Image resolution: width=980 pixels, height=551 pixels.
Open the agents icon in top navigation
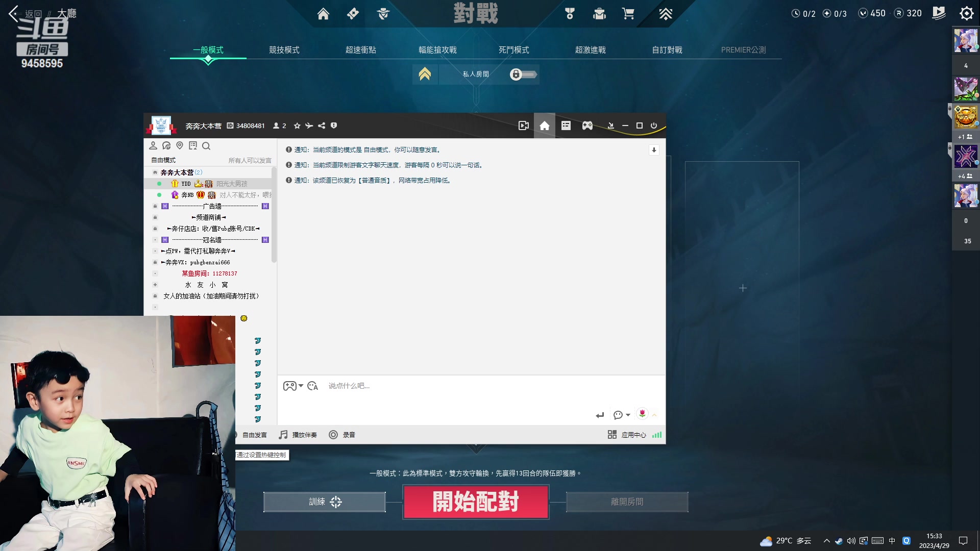click(383, 14)
